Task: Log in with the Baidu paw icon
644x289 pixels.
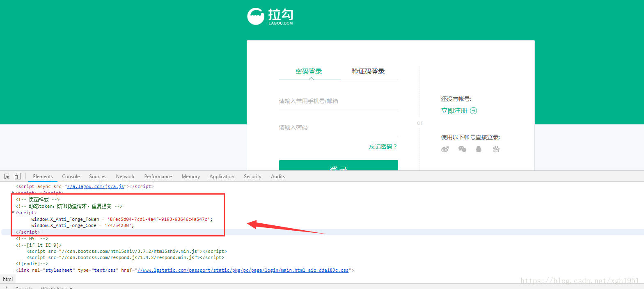Action: coord(496,149)
